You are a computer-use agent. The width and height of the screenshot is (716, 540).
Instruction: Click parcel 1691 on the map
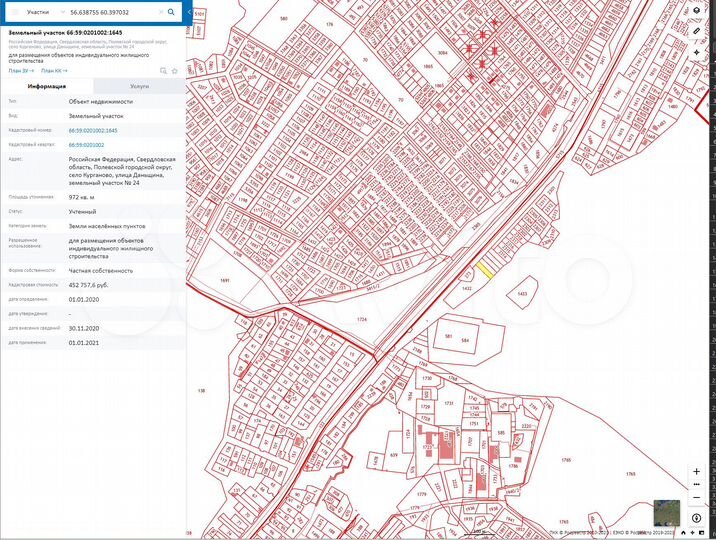coord(224,280)
